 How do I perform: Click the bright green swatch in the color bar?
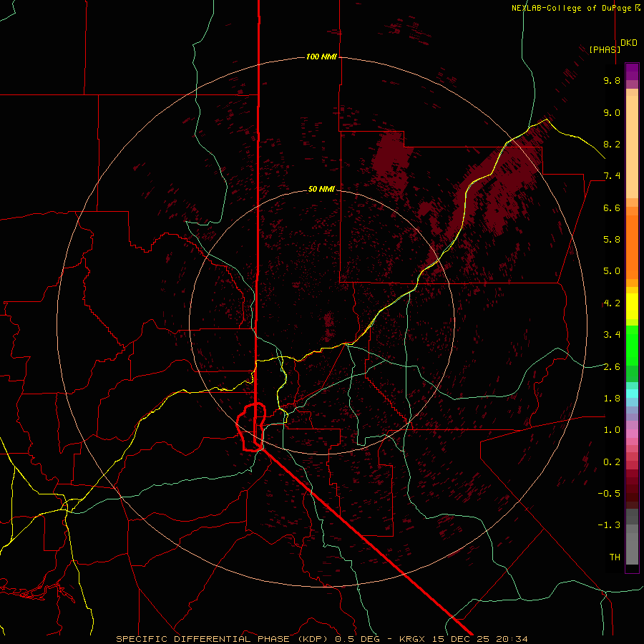[632, 345]
